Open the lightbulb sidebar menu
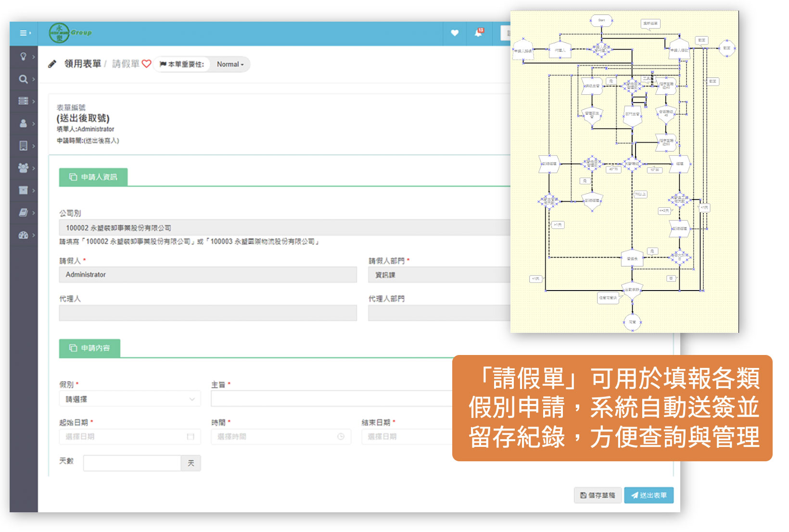The width and height of the screenshot is (789, 532). [x=23, y=57]
